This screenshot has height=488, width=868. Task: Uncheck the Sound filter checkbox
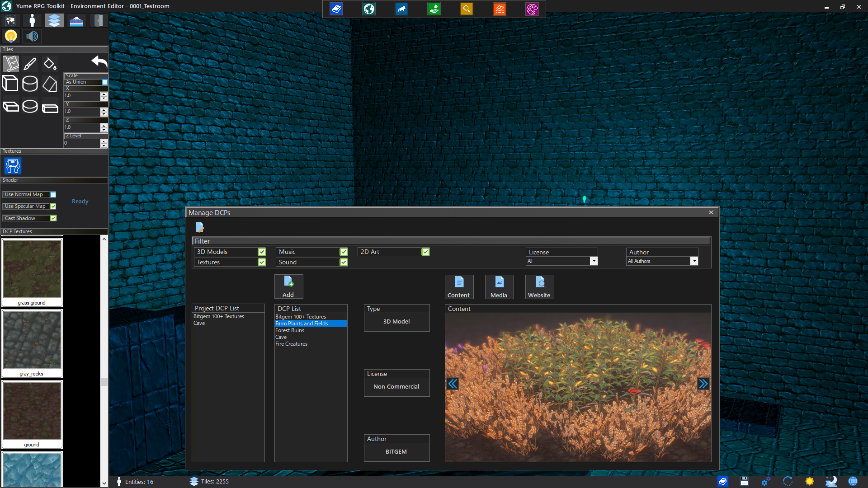pos(344,262)
